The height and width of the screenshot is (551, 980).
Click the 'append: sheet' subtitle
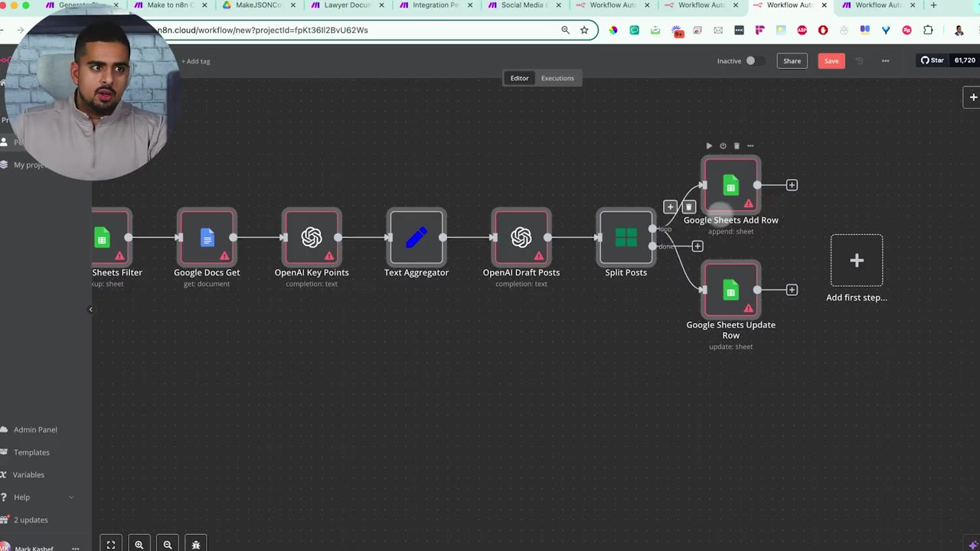click(x=730, y=231)
